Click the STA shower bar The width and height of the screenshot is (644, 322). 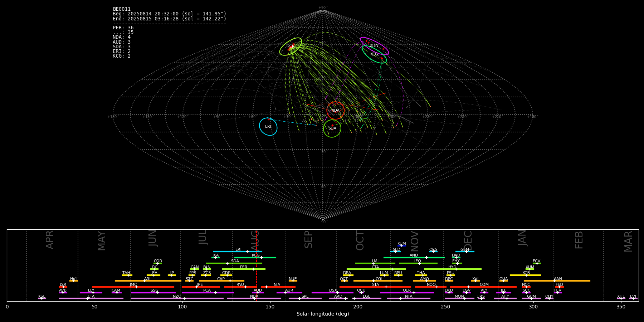click(375, 287)
